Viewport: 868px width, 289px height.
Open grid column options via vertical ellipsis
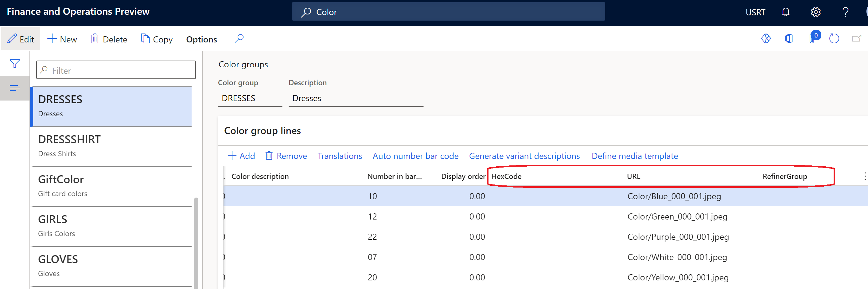click(865, 176)
